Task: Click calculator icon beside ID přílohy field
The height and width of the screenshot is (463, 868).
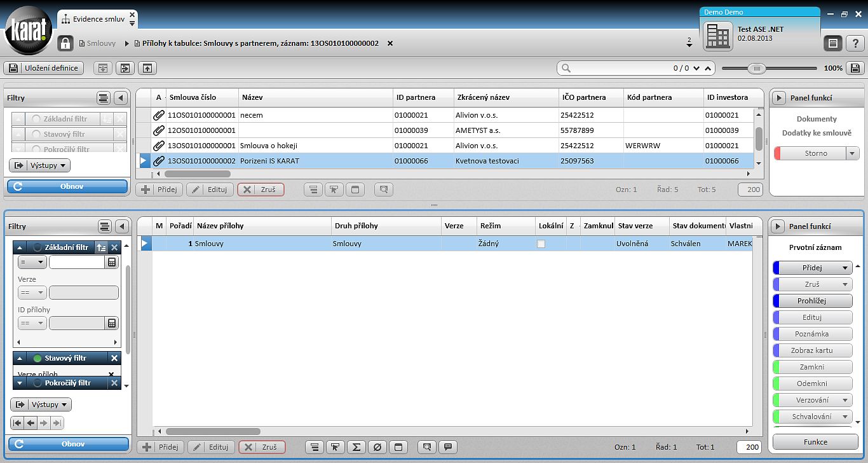Action: click(112, 323)
